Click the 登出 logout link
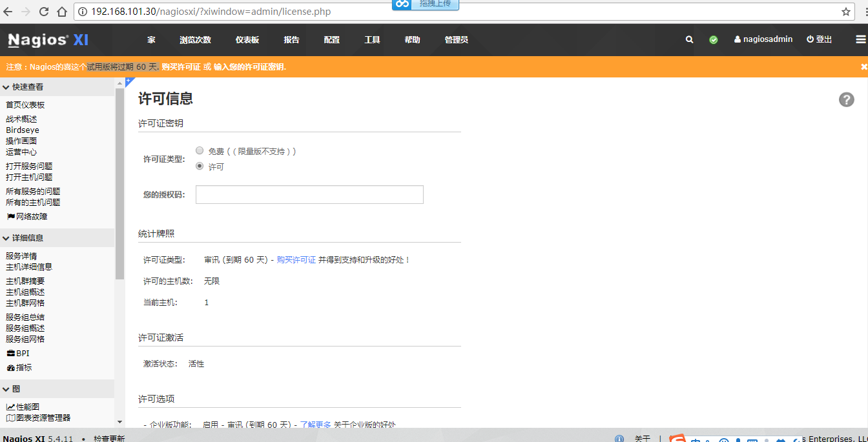The image size is (868, 442). pyautogui.click(x=820, y=39)
